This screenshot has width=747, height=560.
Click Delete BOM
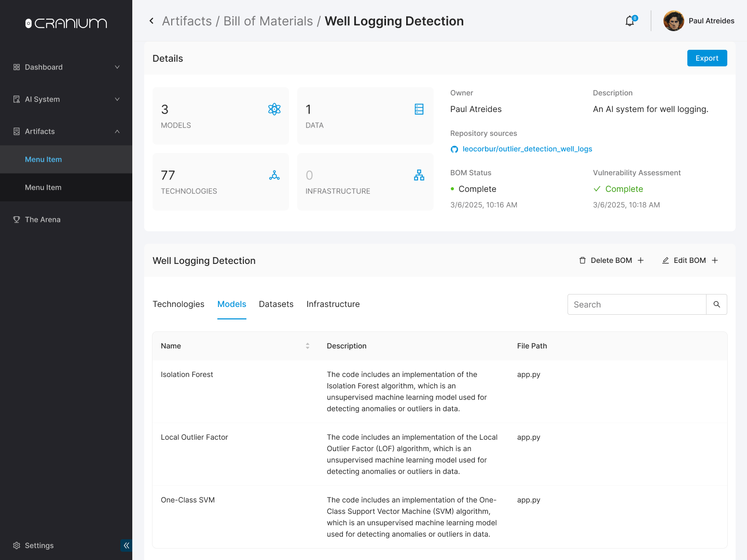(612, 260)
